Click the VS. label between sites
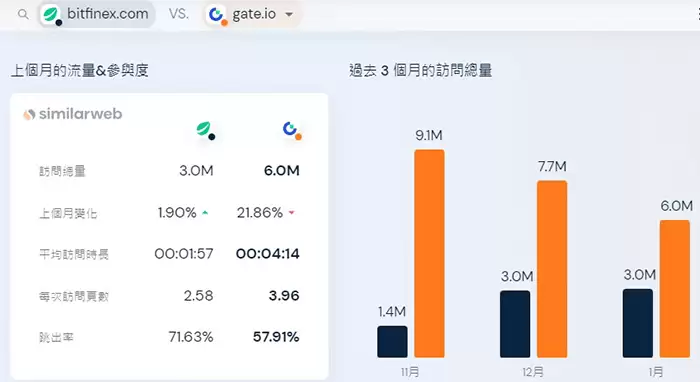 point(179,14)
